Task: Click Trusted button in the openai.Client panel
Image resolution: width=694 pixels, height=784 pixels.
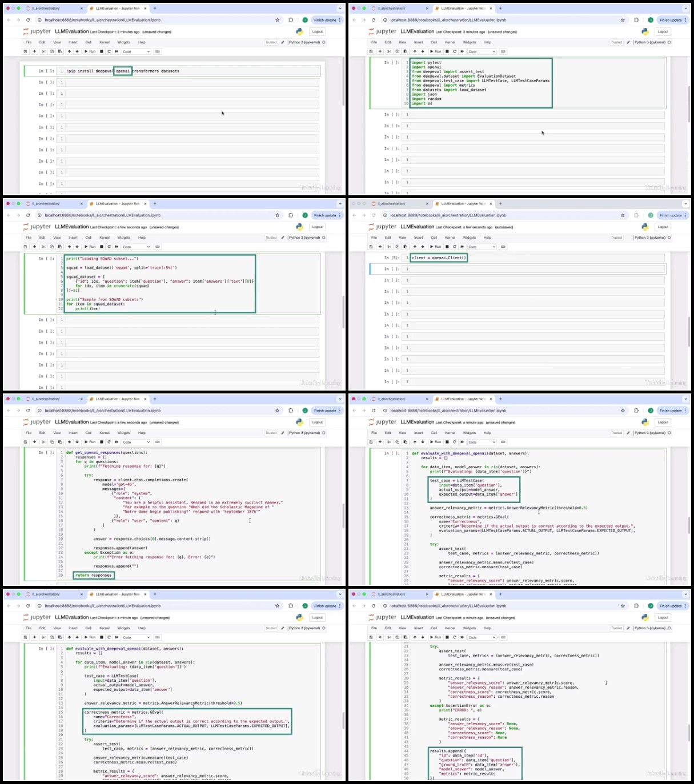Action: (616, 238)
